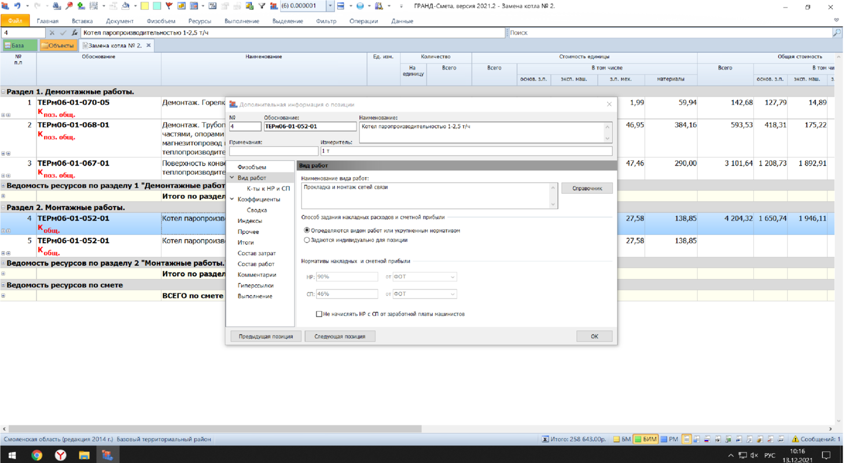Click the percent sign icon in toolbar
Image resolution: width=868 pixels, height=463 pixels.
click(x=212, y=6)
